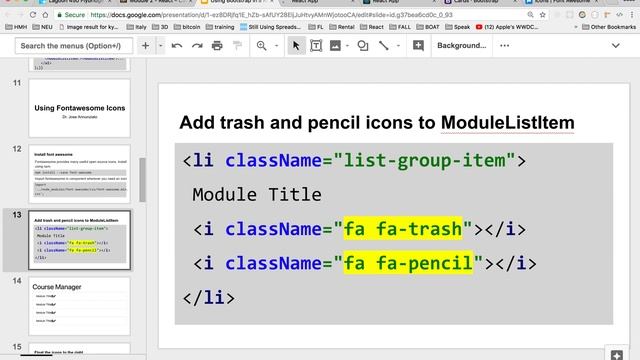Image resolution: width=640 pixels, height=360 pixels.
Task: Open the BOAT bookmarks folder
Action: [x=428, y=27]
